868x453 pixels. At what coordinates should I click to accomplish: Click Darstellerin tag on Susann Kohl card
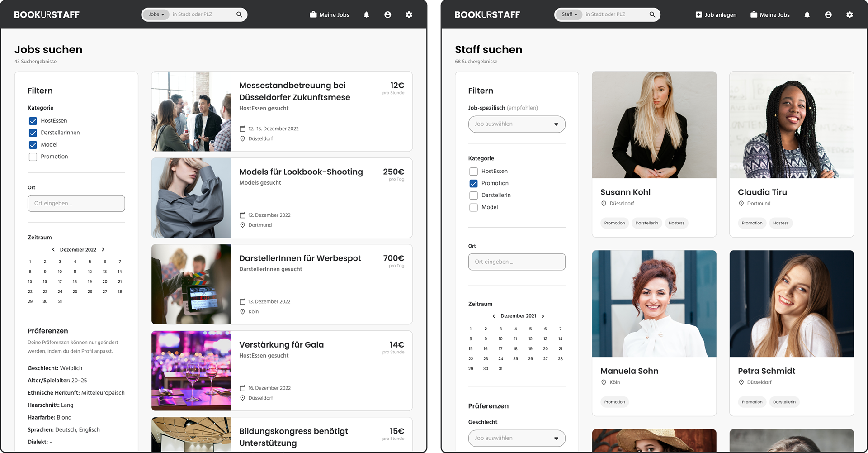point(646,223)
